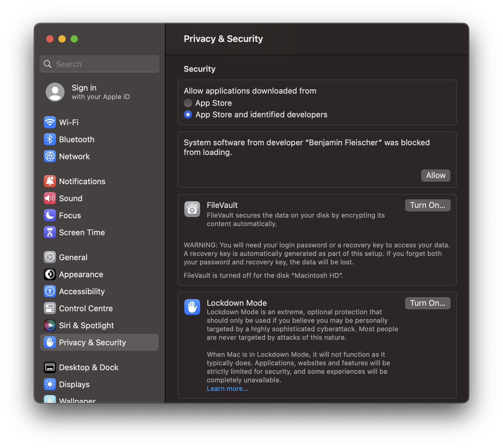Open Accessibility label
503x448 pixels.
point(82,291)
